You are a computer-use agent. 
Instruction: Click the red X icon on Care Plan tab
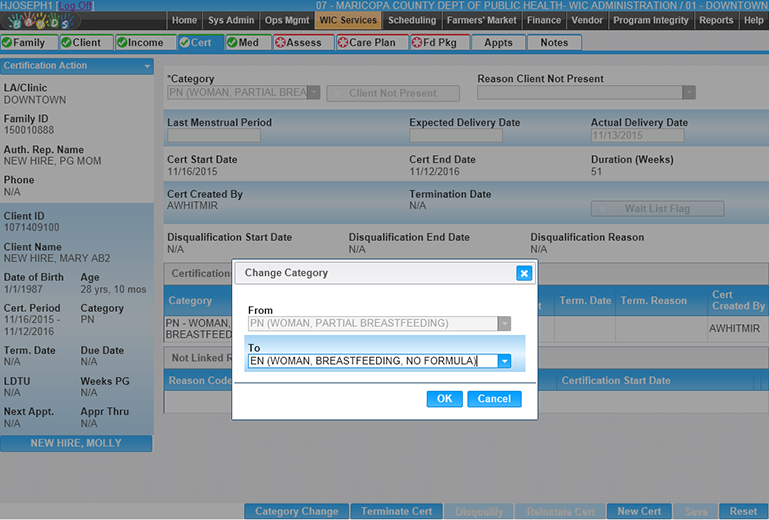coord(342,43)
